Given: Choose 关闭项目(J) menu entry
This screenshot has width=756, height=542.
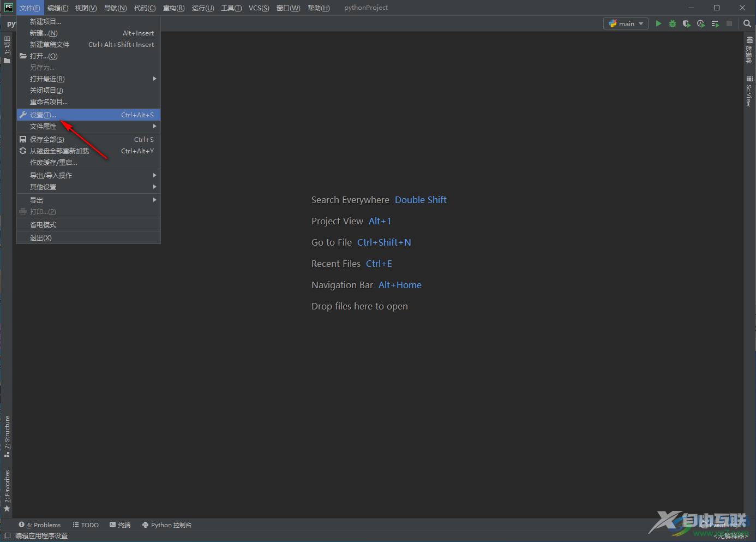Looking at the screenshot, I should [x=88, y=91].
